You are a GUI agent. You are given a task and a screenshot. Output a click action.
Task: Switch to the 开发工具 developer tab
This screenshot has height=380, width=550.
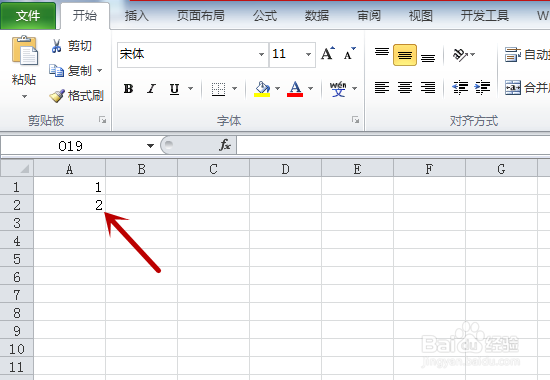pos(484,16)
